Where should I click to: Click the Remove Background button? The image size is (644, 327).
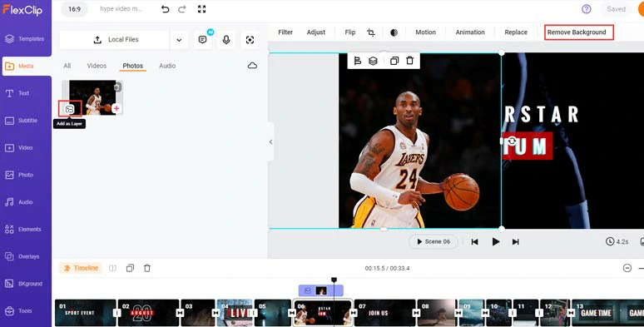(x=579, y=32)
